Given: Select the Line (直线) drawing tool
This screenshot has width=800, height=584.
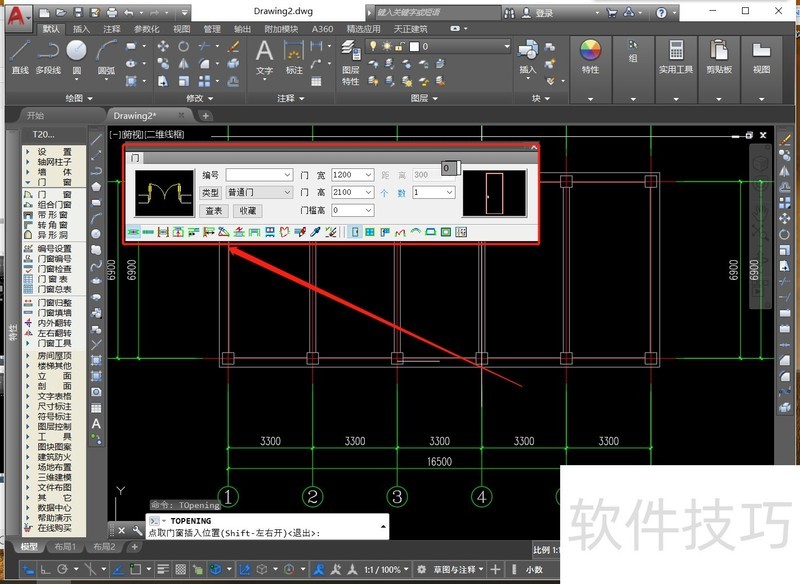Looking at the screenshot, I should tap(20, 48).
